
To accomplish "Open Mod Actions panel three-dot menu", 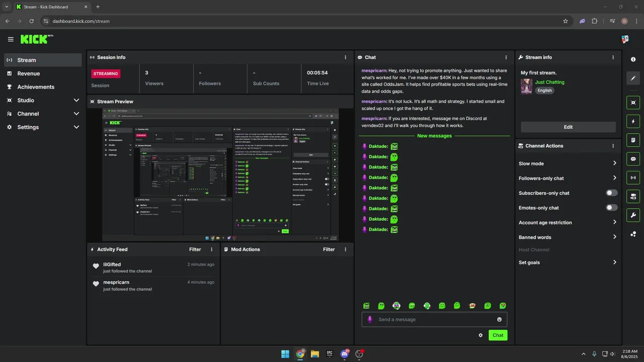I will point(345,249).
